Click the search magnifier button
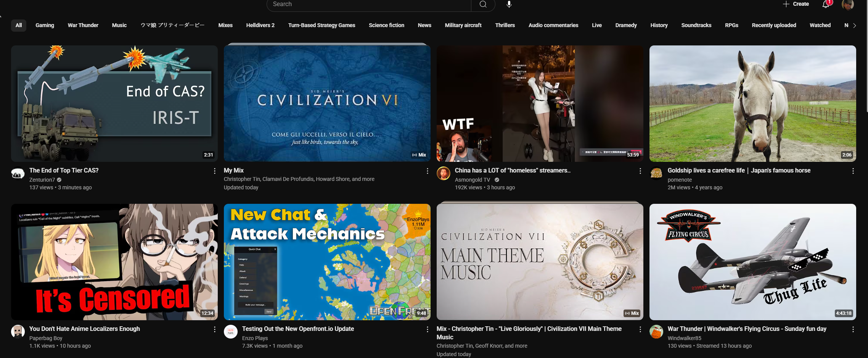The width and height of the screenshot is (868, 358). pyautogui.click(x=483, y=4)
